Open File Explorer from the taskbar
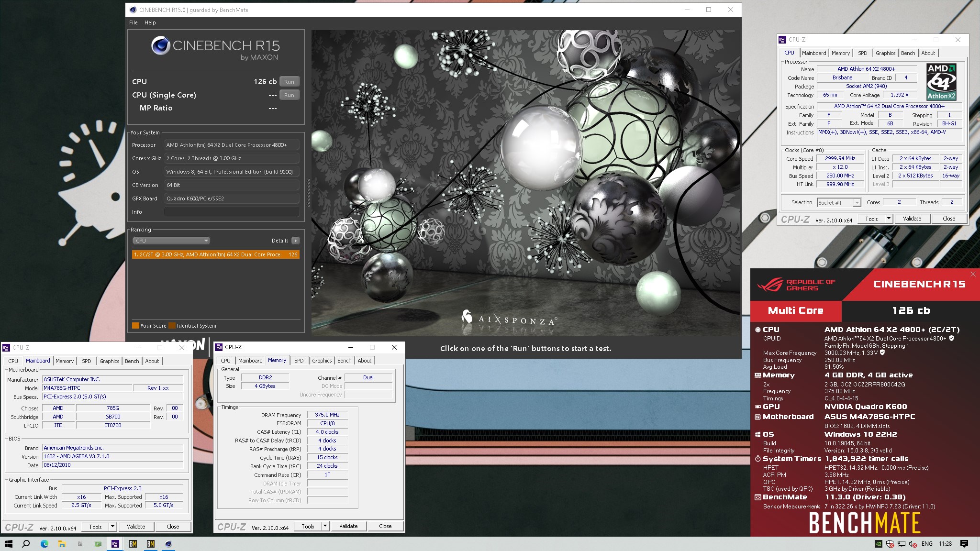Viewport: 980px width, 551px height. [62, 544]
